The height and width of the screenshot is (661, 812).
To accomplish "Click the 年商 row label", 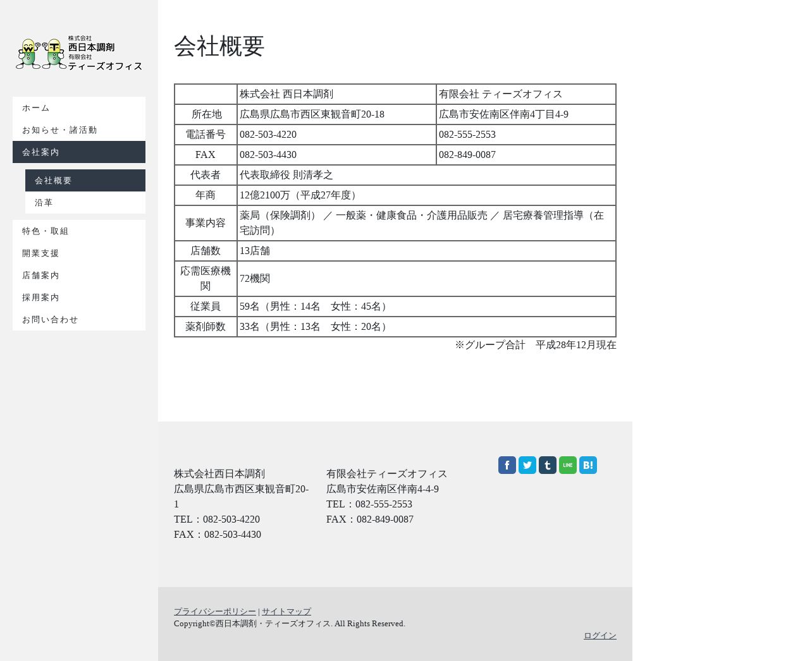I will point(206,195).
